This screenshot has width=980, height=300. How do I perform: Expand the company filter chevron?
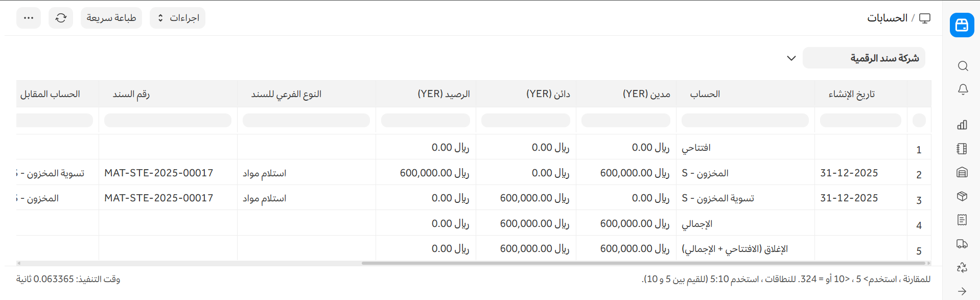tap(791, 58)
